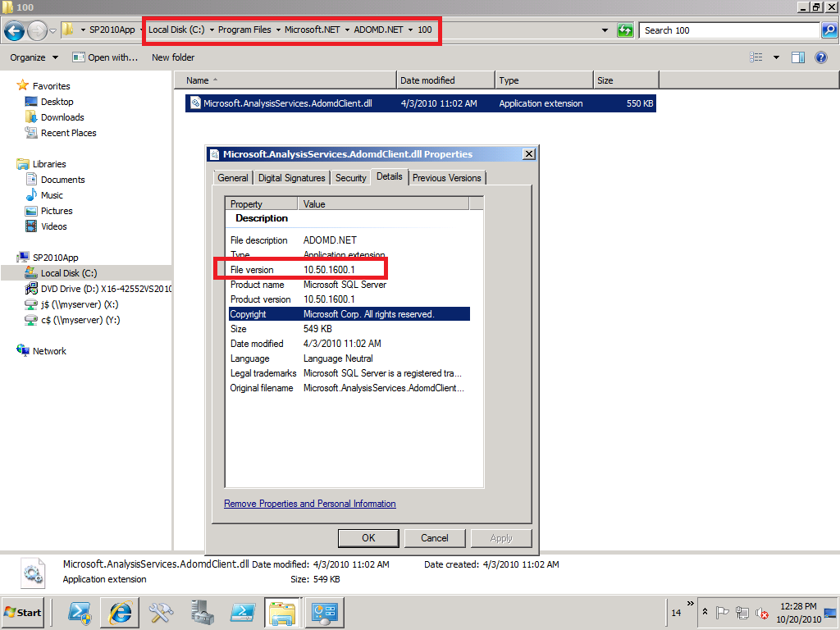Select the Legal trademarks property row
This screenshot has height=630, width=840.
pos(349,373)
